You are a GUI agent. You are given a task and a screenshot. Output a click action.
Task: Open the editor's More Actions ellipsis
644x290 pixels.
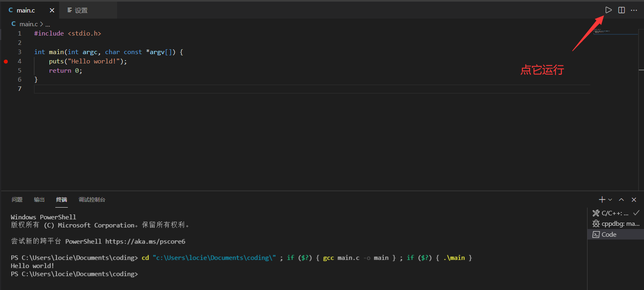(634, 10)
